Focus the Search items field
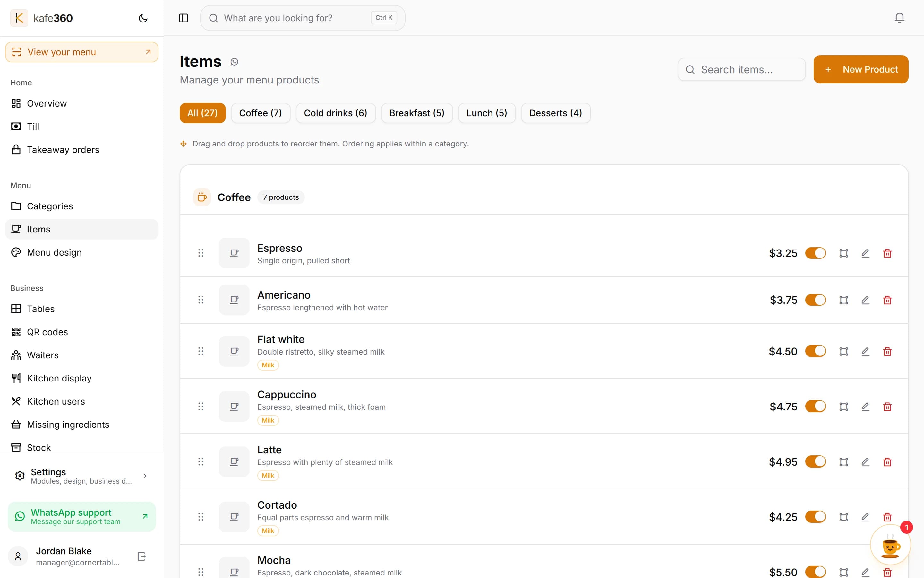This screenshot has width=924, height=578. 741,70
